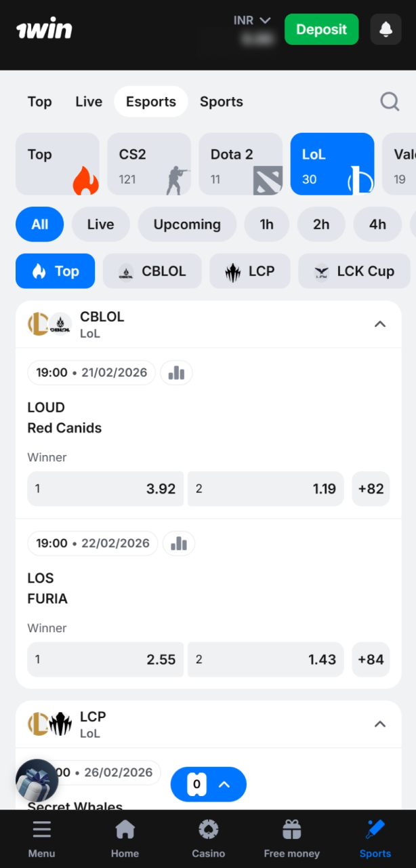Open statistics for LOUD vs Red Canids
Viewport: 416px width, 868px height.
[176, 372]
